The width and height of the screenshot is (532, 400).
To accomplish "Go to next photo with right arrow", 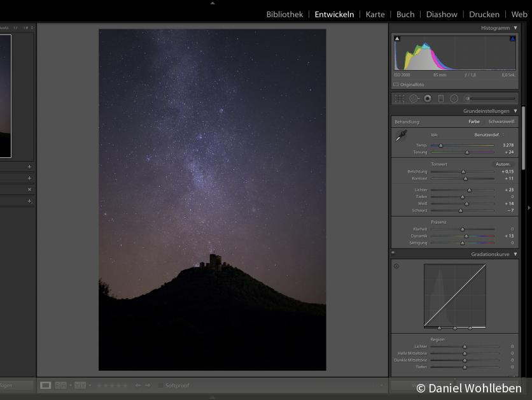I will [x=148, y=385].
